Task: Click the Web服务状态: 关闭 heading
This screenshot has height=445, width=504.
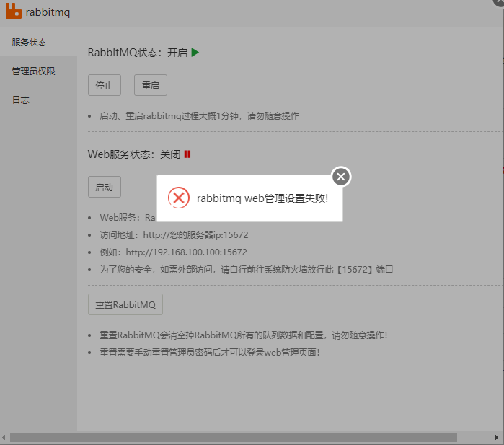Action: tap(133, 154)
